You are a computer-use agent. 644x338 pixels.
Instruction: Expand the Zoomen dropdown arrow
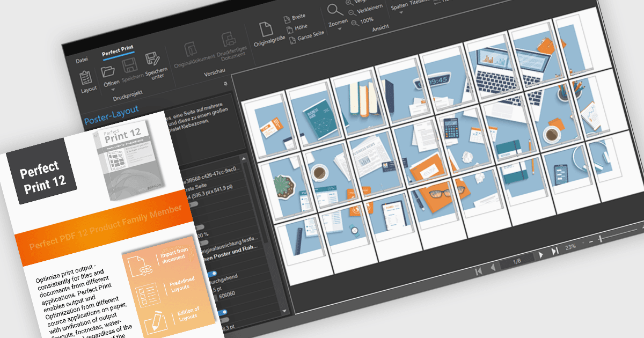click(340, 28)
